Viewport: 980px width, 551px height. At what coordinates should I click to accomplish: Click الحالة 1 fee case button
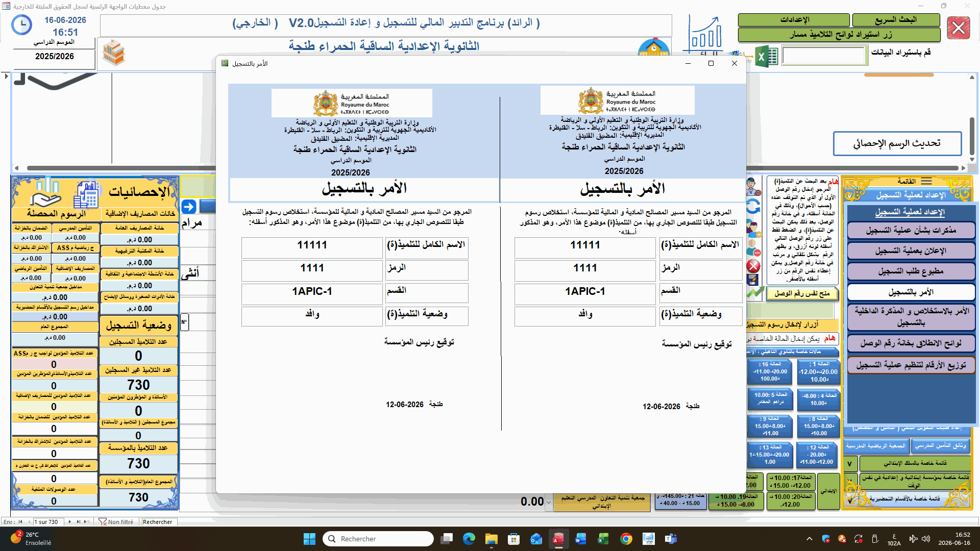click(819, 372)
